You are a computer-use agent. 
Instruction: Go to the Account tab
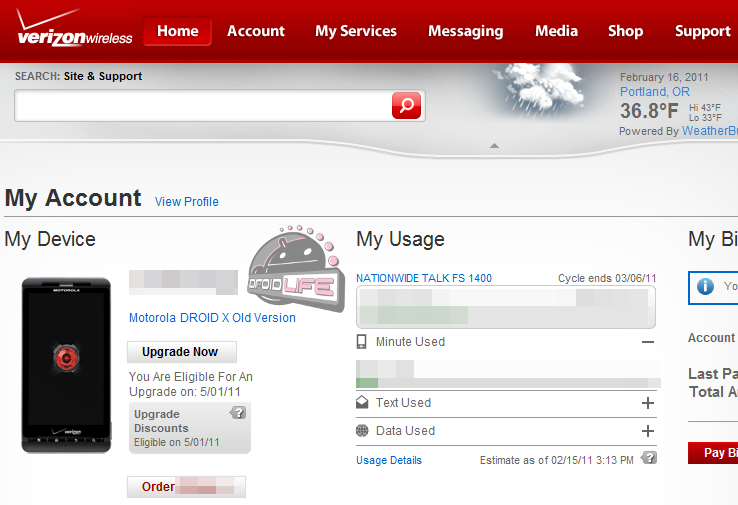pyautogui.click(x=256, y=31)
